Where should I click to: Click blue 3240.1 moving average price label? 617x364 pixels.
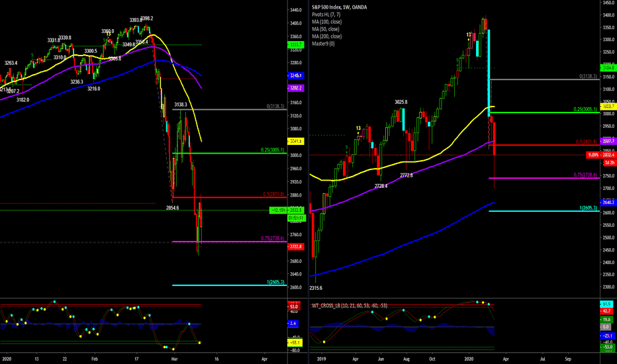click(x=295, y=75)
